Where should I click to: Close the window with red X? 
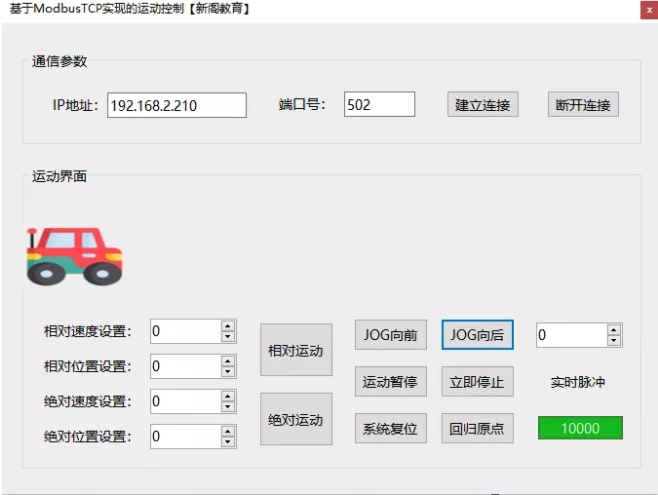pyautogui.click(x=649, y=10)
